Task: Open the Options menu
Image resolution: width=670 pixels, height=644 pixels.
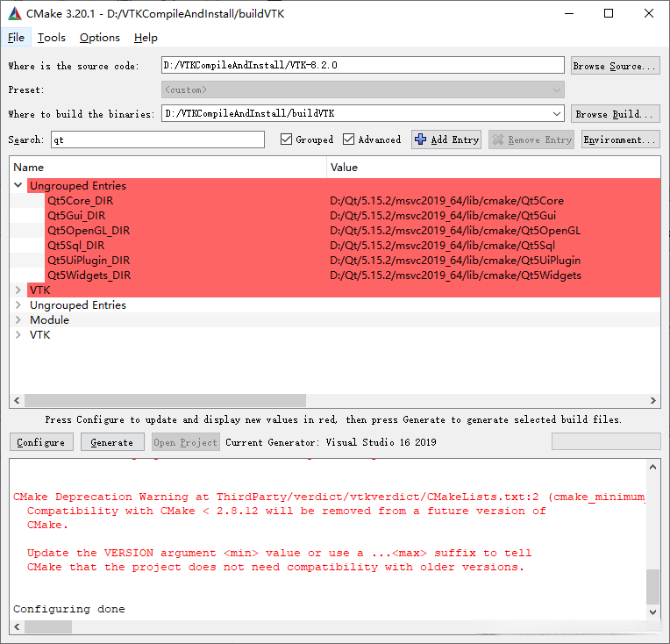Action: [100, 38]
